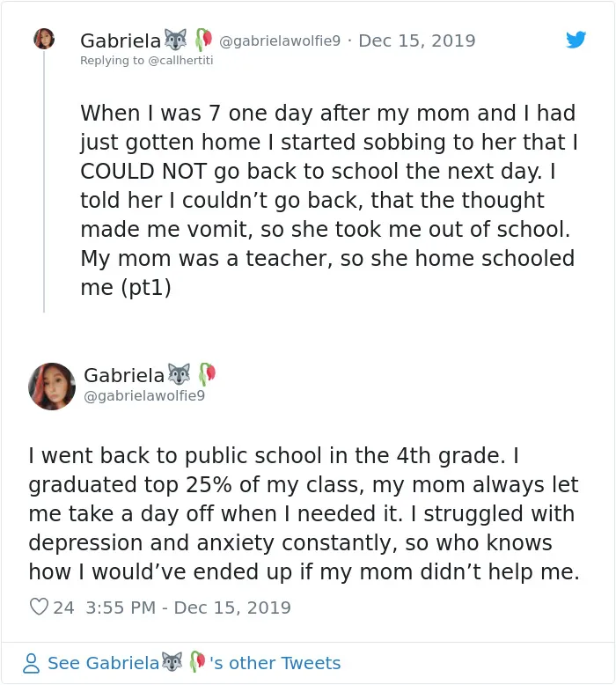Screen dimensions: 616x685
Task: Click the wilted rose emoji in top tweet name
Action: click(x=203, y=40)
